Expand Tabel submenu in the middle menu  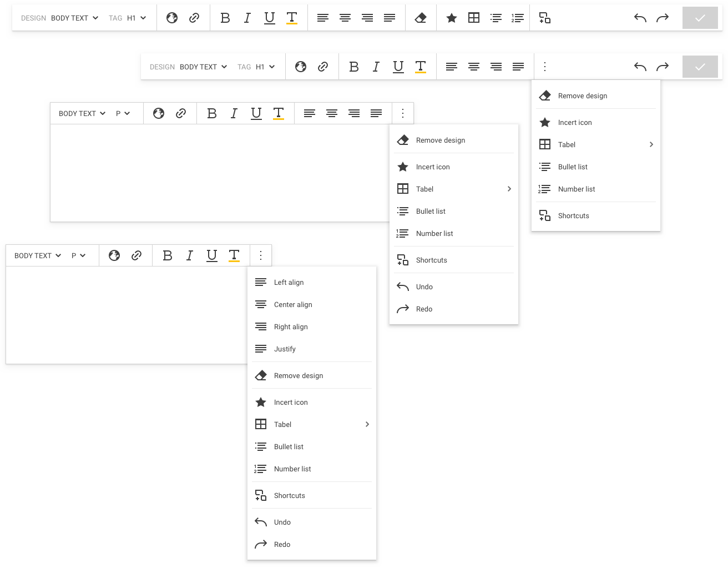(454, 189)
